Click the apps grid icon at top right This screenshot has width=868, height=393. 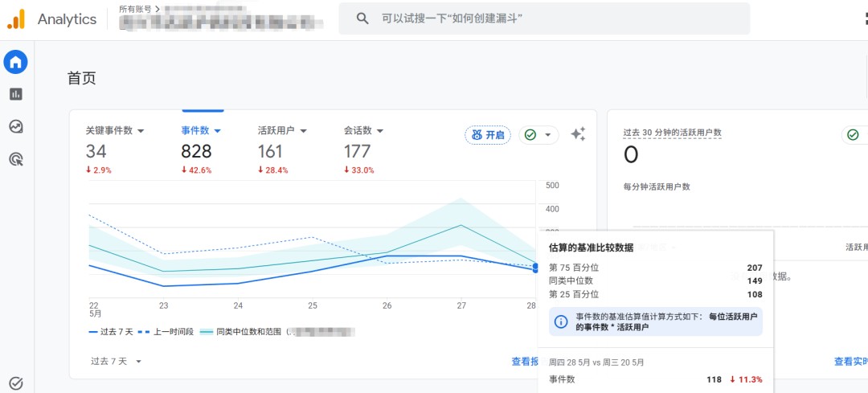(x=866, y=18)
